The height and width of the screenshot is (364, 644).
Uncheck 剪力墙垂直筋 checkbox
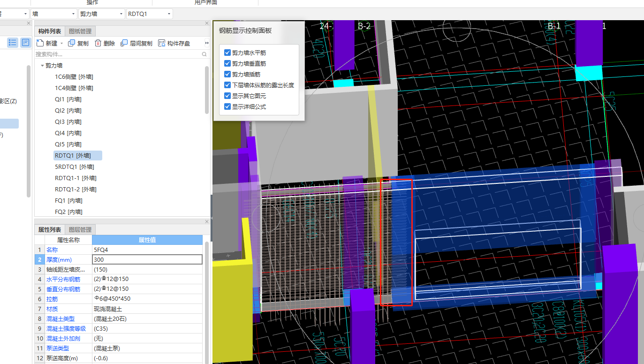click(227, 64)
